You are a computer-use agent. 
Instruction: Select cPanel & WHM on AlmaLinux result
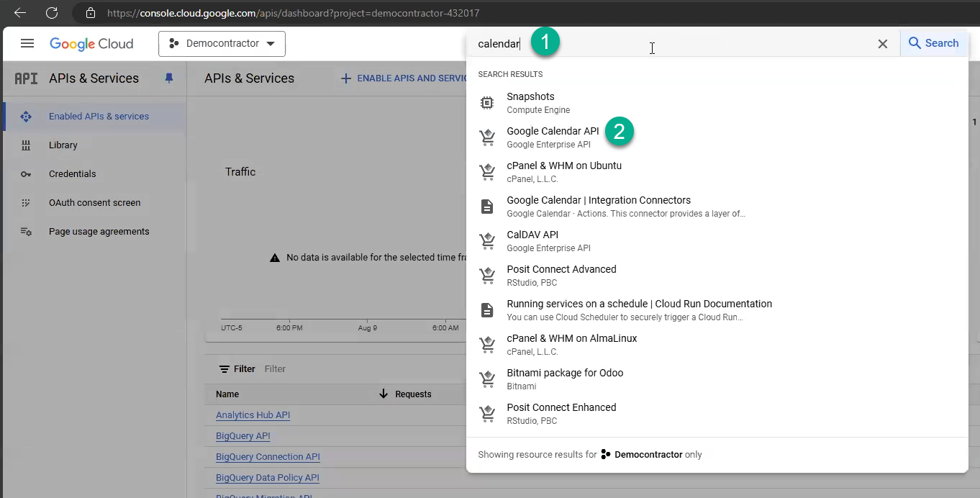pos(717,345)
